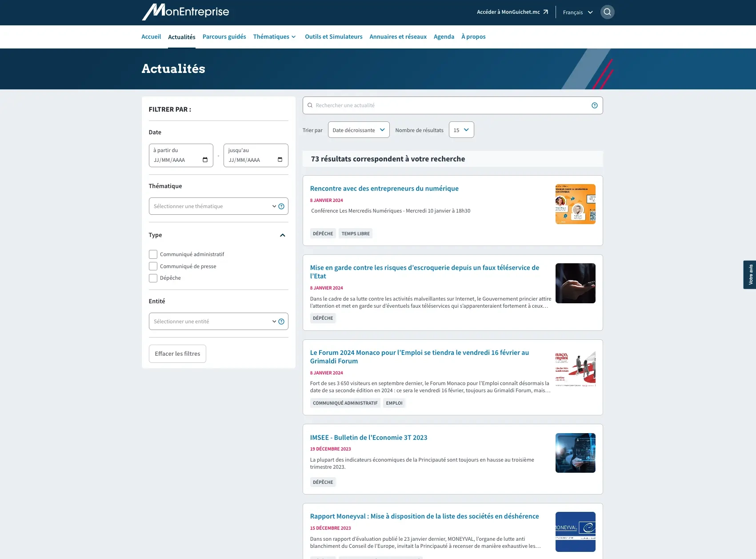Click the MonEntreprise logo

185,12
